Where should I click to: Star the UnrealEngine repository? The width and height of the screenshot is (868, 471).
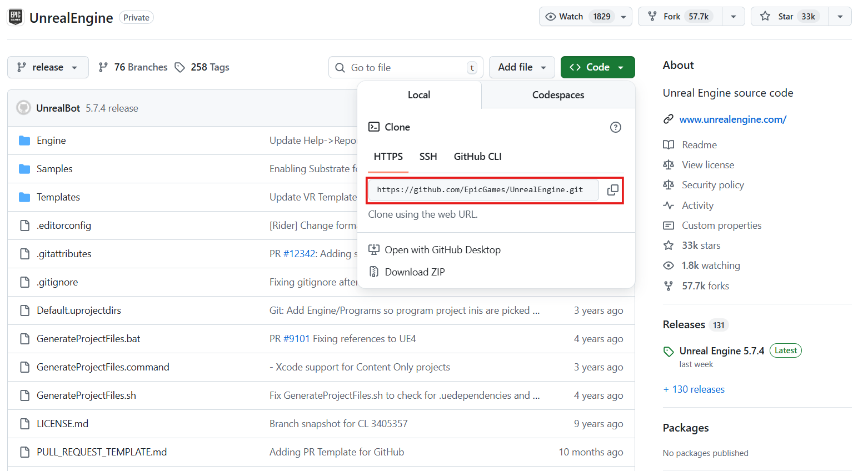790,17
